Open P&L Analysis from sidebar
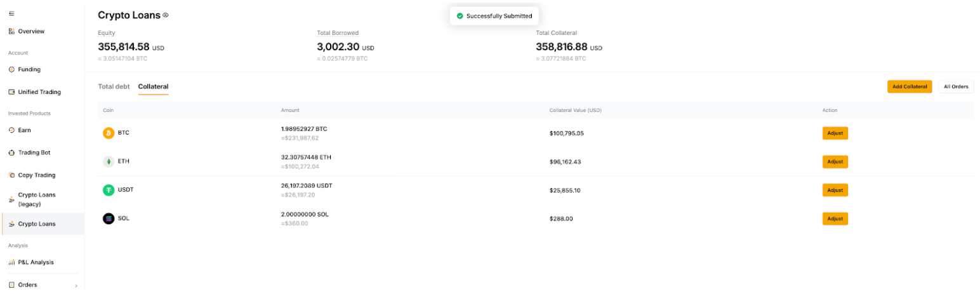 click(x=36, y=262)
